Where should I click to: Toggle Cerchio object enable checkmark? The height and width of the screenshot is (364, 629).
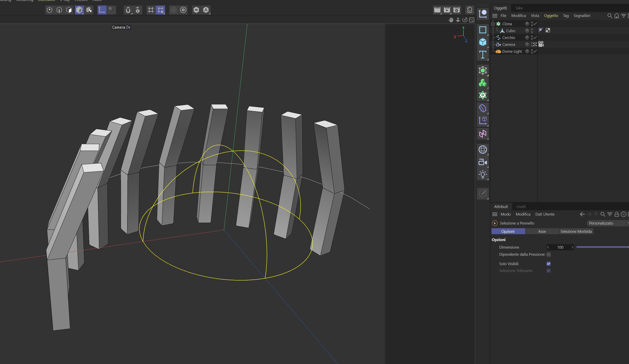tap(535, 37)
